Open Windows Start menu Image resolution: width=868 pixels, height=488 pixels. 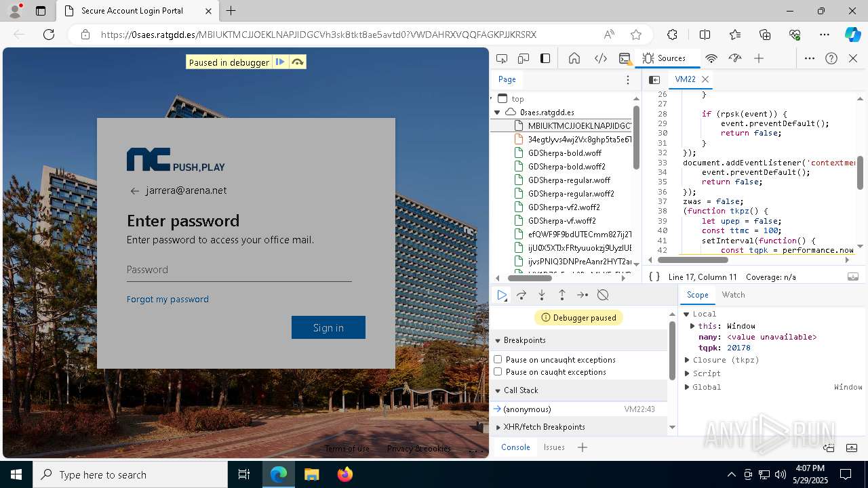click(16, 474)
